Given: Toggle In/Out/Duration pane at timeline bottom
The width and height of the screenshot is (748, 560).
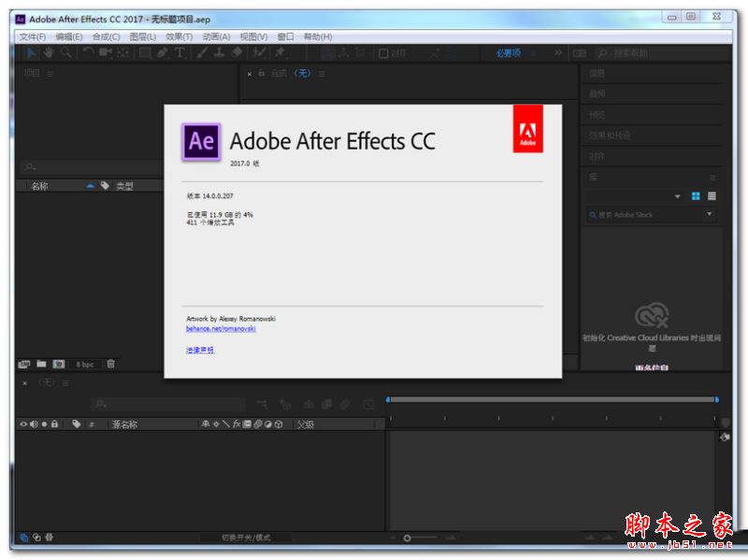Looking at the screenshot, I should pos(50,538).
